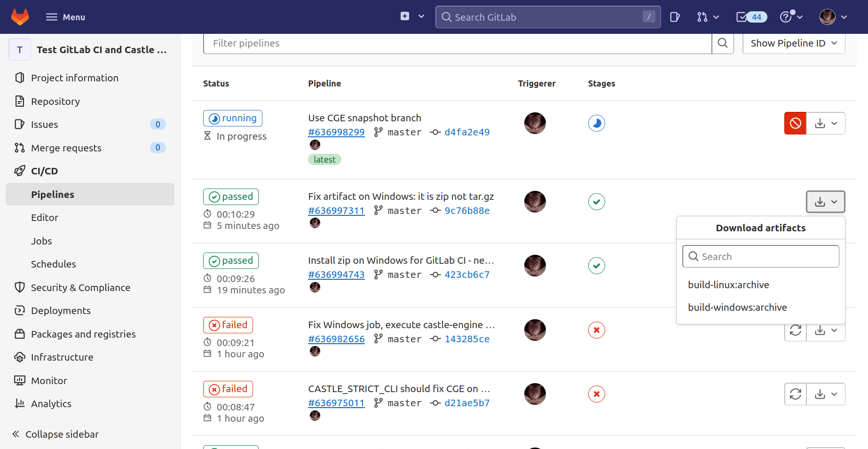Image resolution: width=868 pixels, height=449 pixels.
Task: Cancel the running "Use CGE snapshot branch" pipeline
Action: click(795, 123)
